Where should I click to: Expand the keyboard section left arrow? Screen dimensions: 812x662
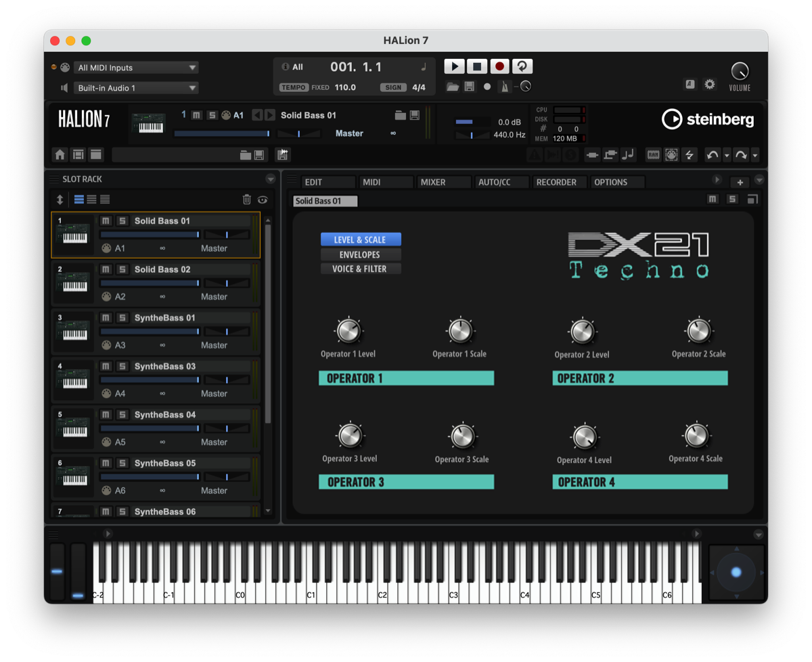tap(107, 534)
